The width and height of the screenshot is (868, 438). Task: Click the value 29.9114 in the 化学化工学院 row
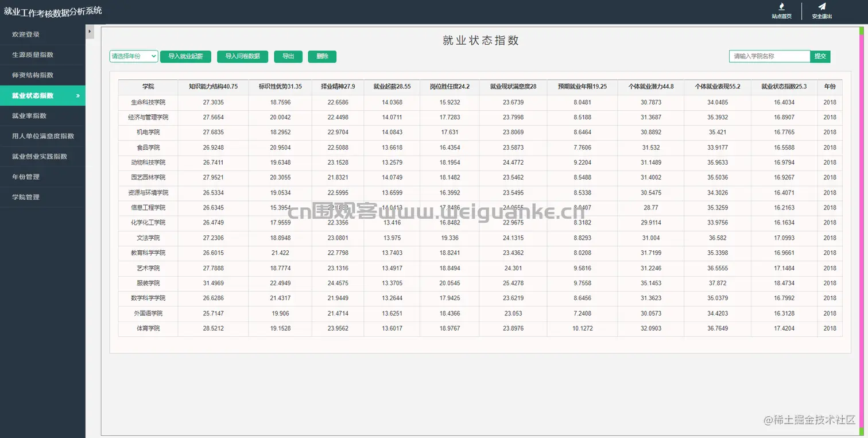[651, 222]
